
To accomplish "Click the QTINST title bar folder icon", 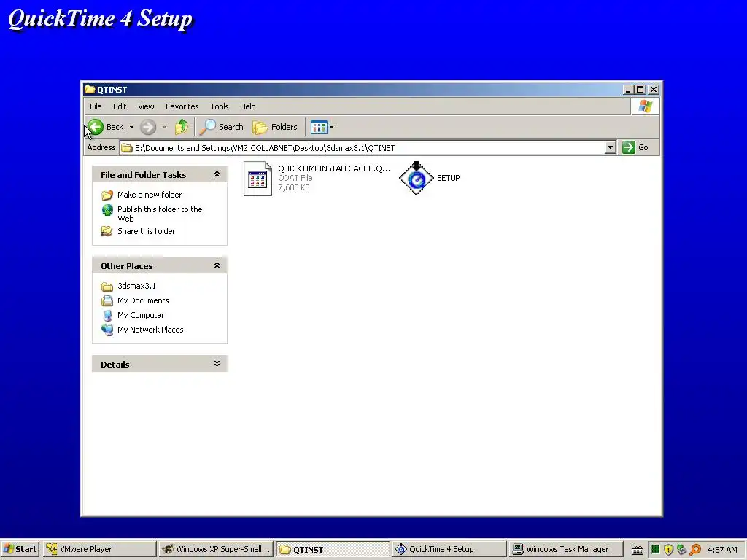I will (x=90, y=89).
